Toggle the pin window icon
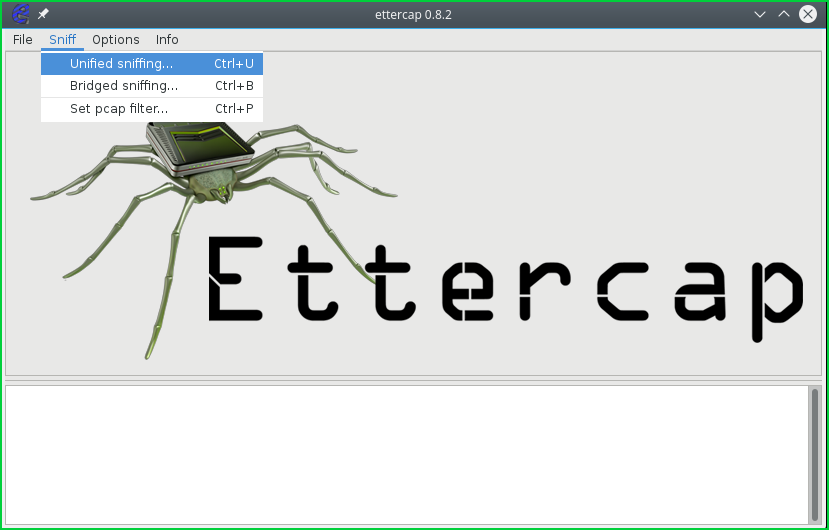 (43, 14)
